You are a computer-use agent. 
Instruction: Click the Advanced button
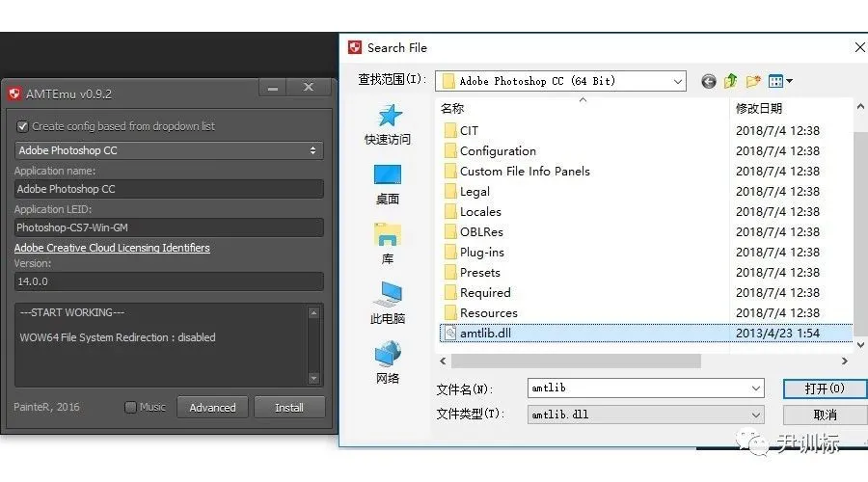point(212,408)
